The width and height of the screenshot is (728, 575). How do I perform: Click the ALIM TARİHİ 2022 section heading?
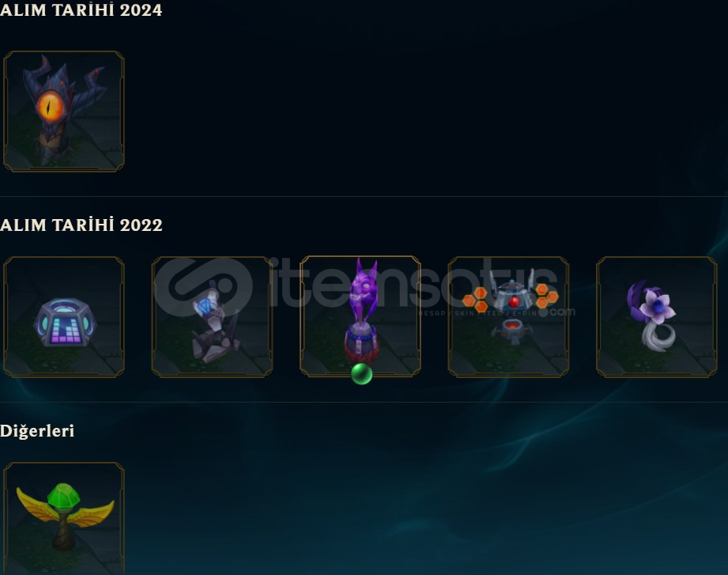[81, 225]
